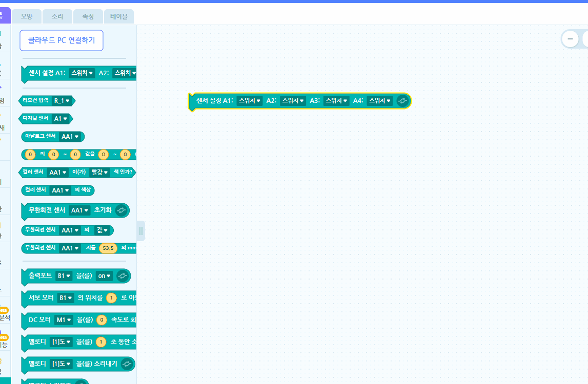The width and height of the screenshot is (588, 384).
Task: Open the [1]도 dropdown in 멜로디 소리내기 block
Action: [x=61, y=364]
